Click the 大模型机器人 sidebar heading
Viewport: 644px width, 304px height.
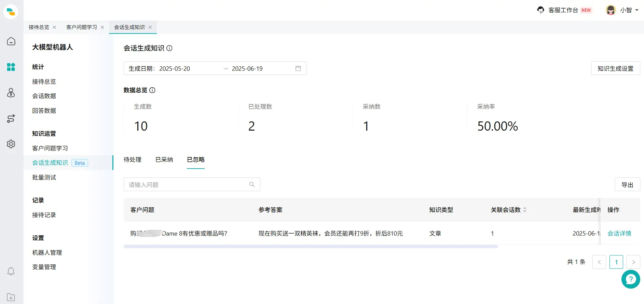coord(53,47)
